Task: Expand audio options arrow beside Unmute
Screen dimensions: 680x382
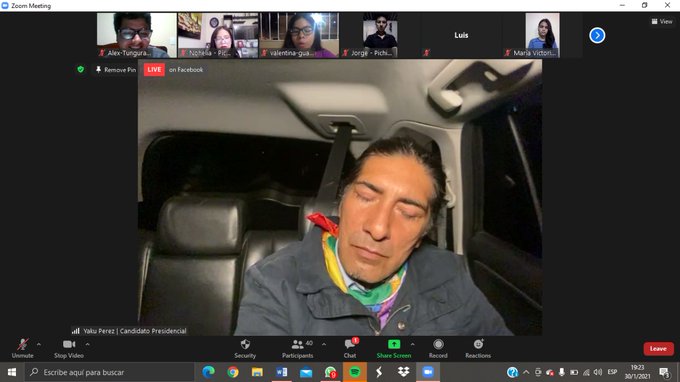Action: (39, 344)
